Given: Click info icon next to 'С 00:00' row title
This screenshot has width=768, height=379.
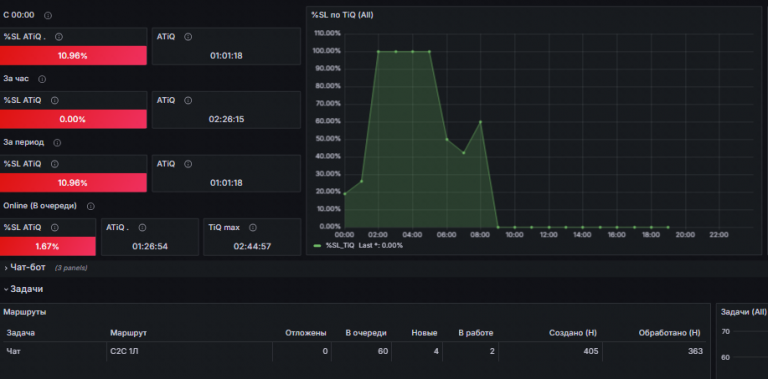Looking at the screenshot, I should click(x=48, y=15).
